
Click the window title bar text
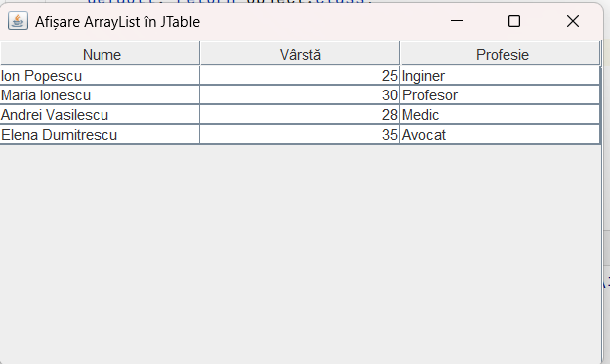pos(117,22)
